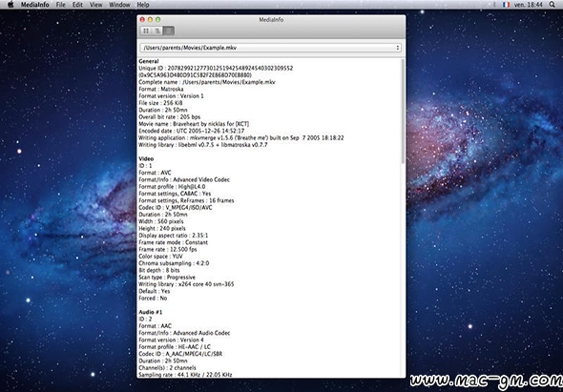Click 'Codec ID : V_MPEG4/ISO/AVC'
The width and height of the screenshot is (563, 392).
click(x=176, y=208)
